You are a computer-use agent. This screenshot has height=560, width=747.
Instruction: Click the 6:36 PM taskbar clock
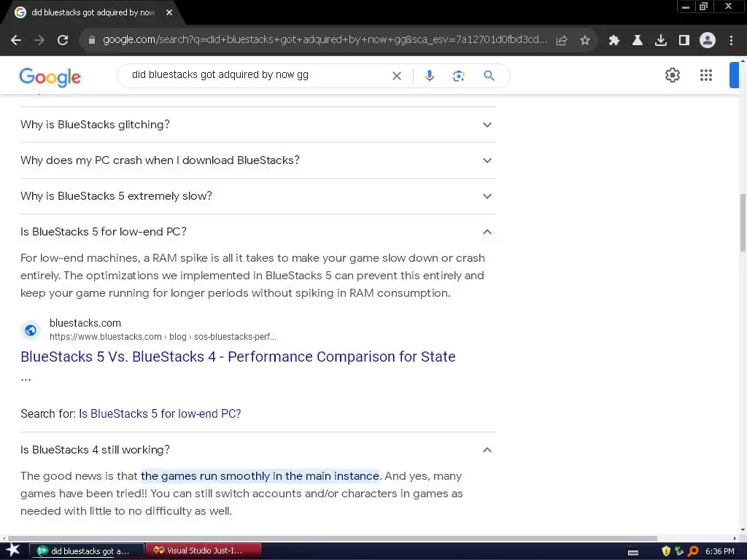point(719,551)
